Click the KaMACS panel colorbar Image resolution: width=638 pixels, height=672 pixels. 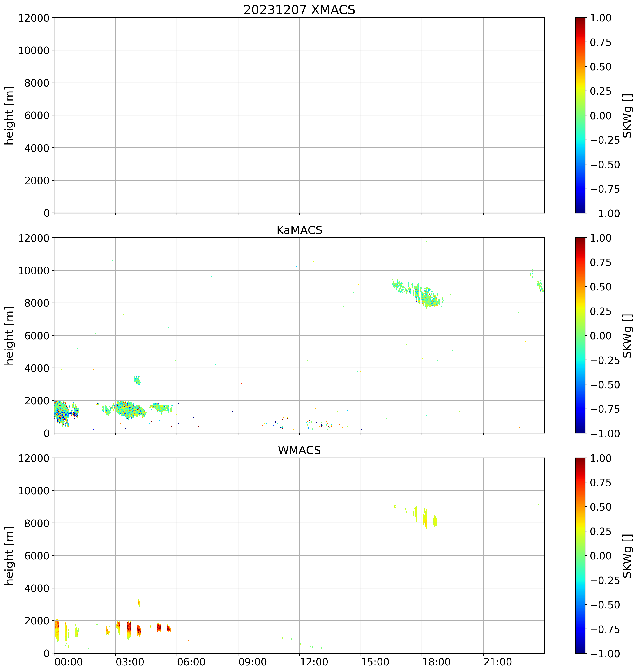(x=580, y=335)
